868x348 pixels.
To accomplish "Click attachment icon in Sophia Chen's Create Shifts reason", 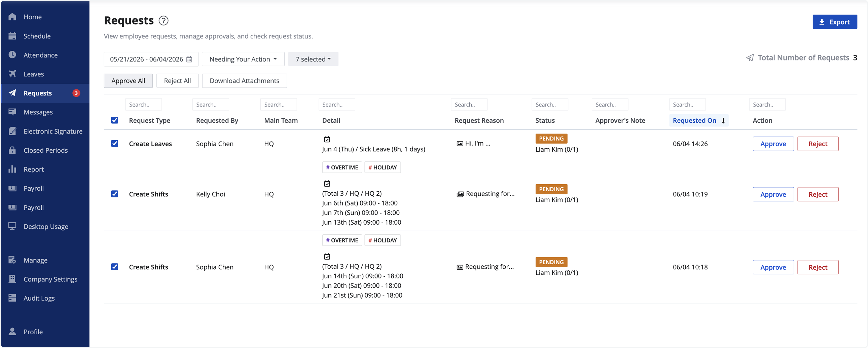I will (460, 267).
